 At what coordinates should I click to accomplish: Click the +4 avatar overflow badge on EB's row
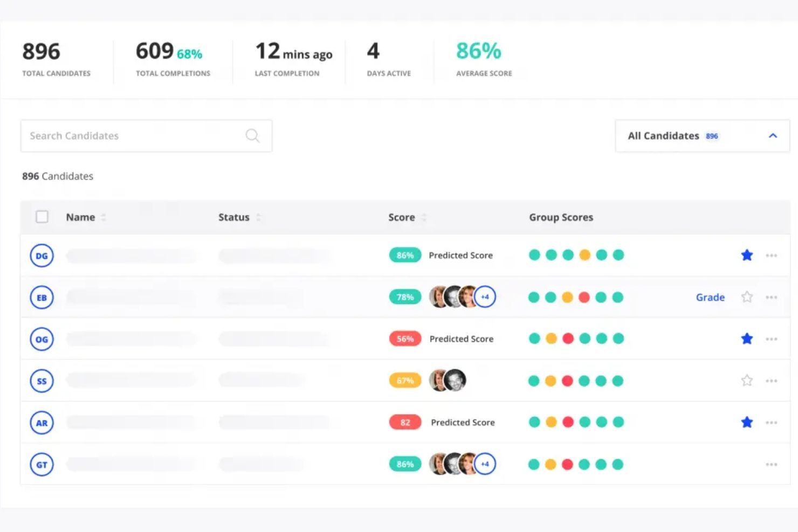tap(484, 296)
